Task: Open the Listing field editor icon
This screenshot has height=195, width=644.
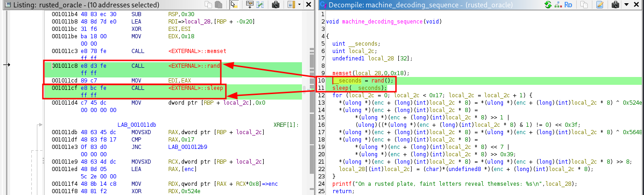Action: pos(250,5)
